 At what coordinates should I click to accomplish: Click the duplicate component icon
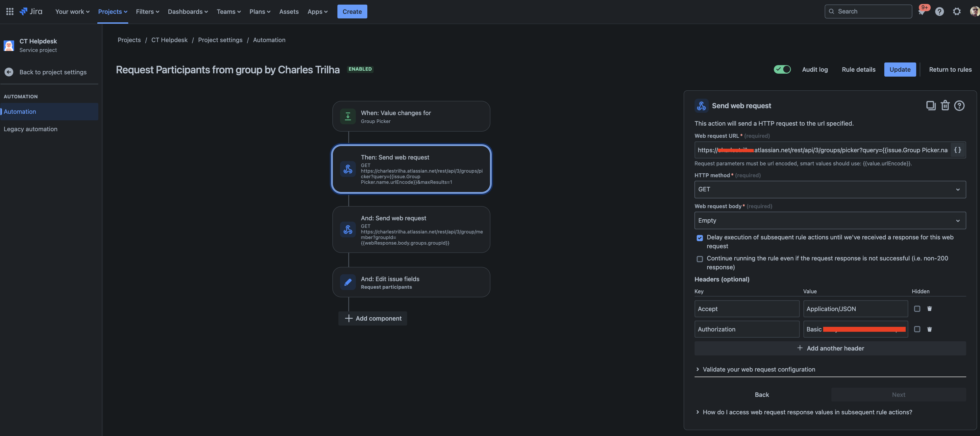(x=931, y=106)
